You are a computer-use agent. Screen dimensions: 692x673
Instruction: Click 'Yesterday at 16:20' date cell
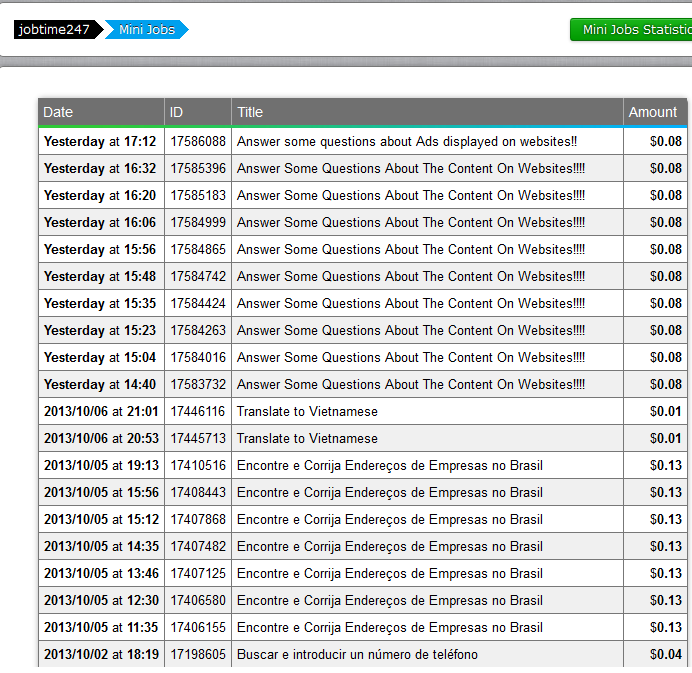tap(100, 196)
